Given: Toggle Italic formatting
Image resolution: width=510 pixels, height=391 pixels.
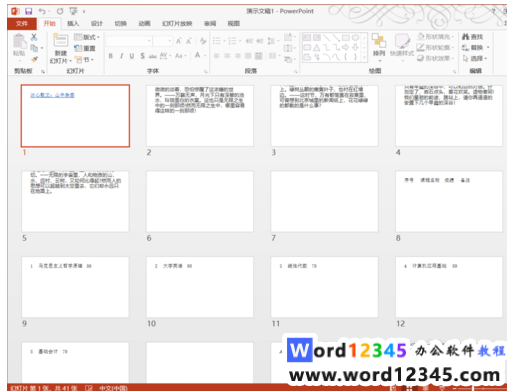Looking at the screenshot, I should pos(121,56).
